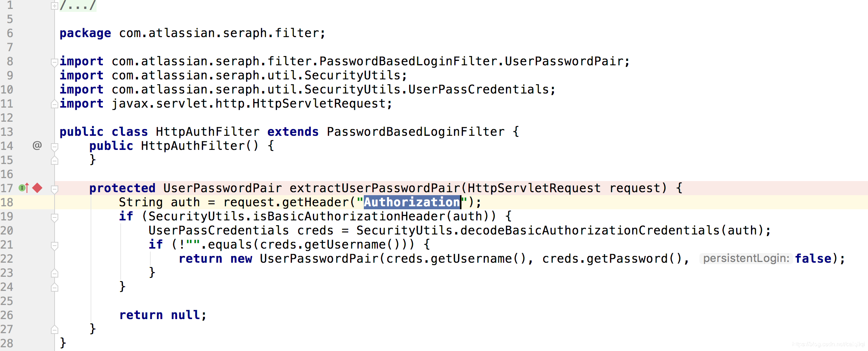Expand the folded comment on line 1

[55, 6]
